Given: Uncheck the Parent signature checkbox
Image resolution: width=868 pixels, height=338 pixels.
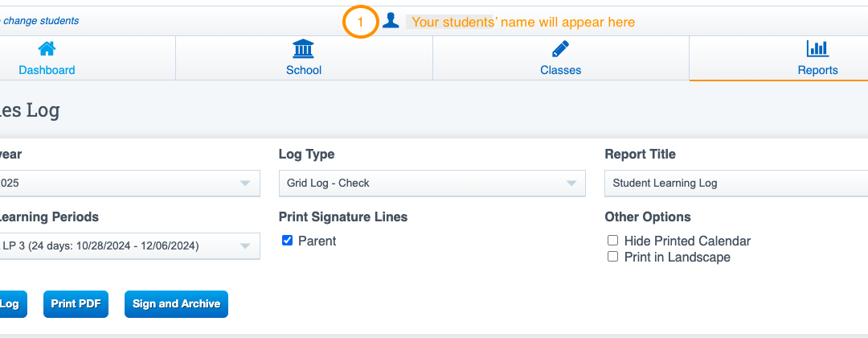Looking at the screenshot, I should pyautogui.click(x=288, y=241).
